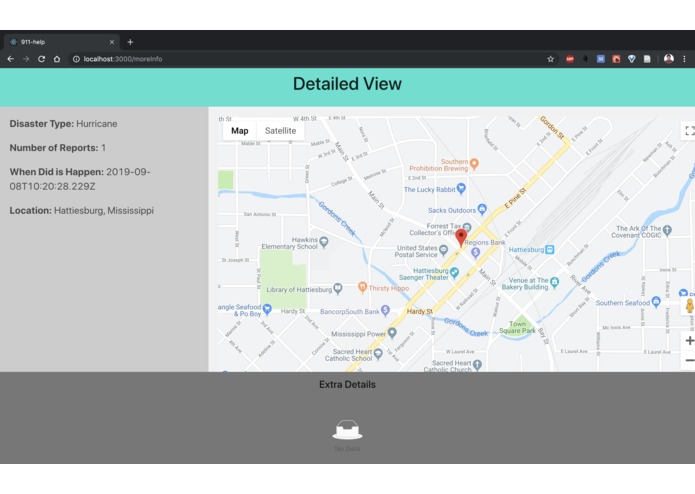Click the Town Square Park label
The height and width of the screenshot is (494, 695).
(517, 327)
